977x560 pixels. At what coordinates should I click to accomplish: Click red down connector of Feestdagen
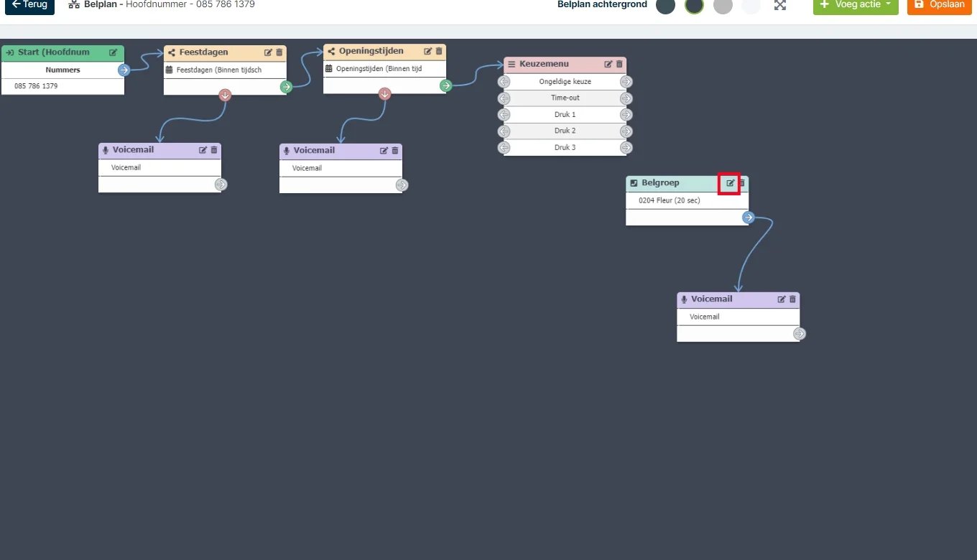point(225,95)
